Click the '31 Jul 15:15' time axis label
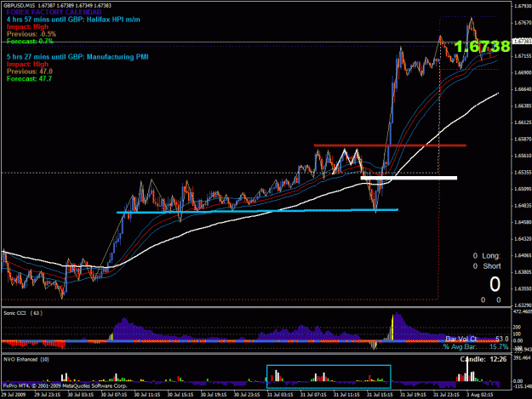Image resolution: width=532 pixels, height=399 pixels. coord(380,395)
